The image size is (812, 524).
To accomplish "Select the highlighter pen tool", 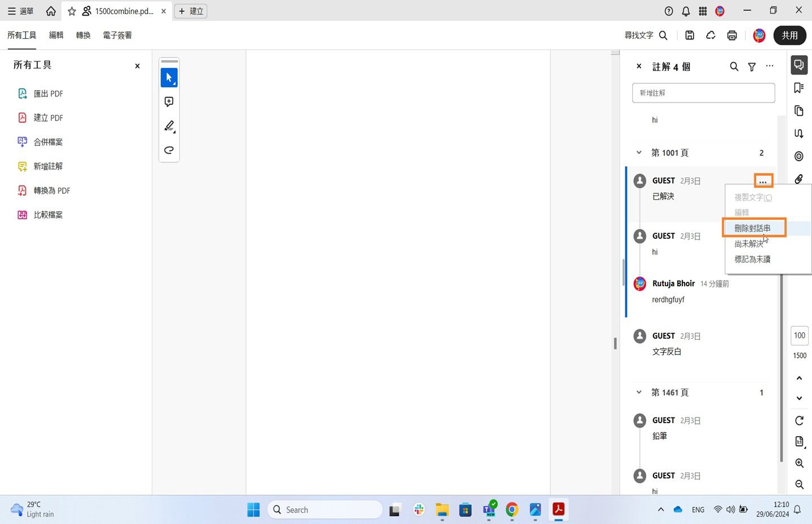I will (x=169, y=126).
